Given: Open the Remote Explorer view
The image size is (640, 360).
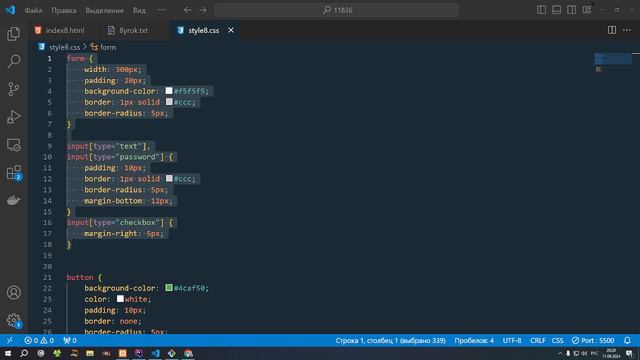Looking at the screenshot, I should pyautogui.click(x=13, y=144).
